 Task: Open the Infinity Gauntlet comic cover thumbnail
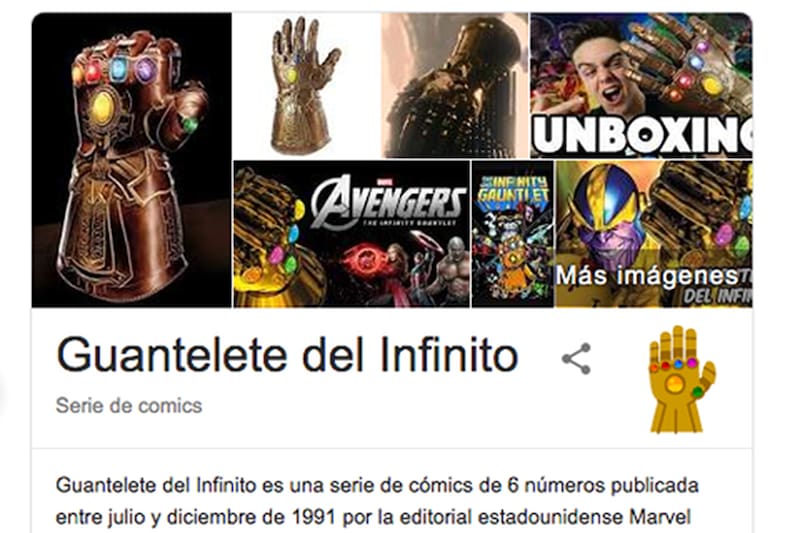tap(512, 234)
